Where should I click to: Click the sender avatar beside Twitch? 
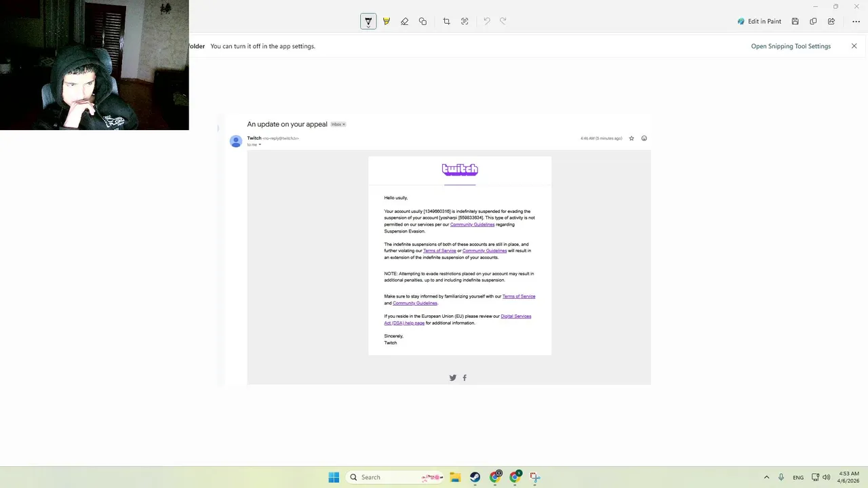(236, 141)
